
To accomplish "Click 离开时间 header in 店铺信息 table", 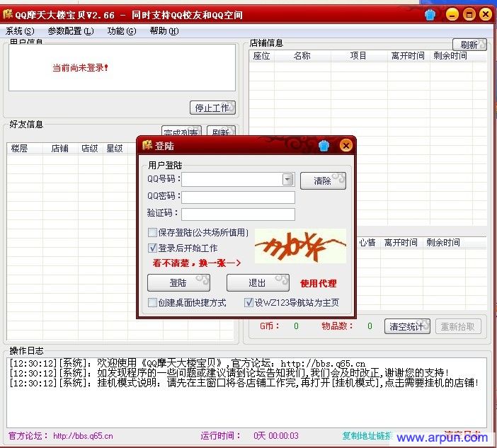I will [x=408, y=56].
